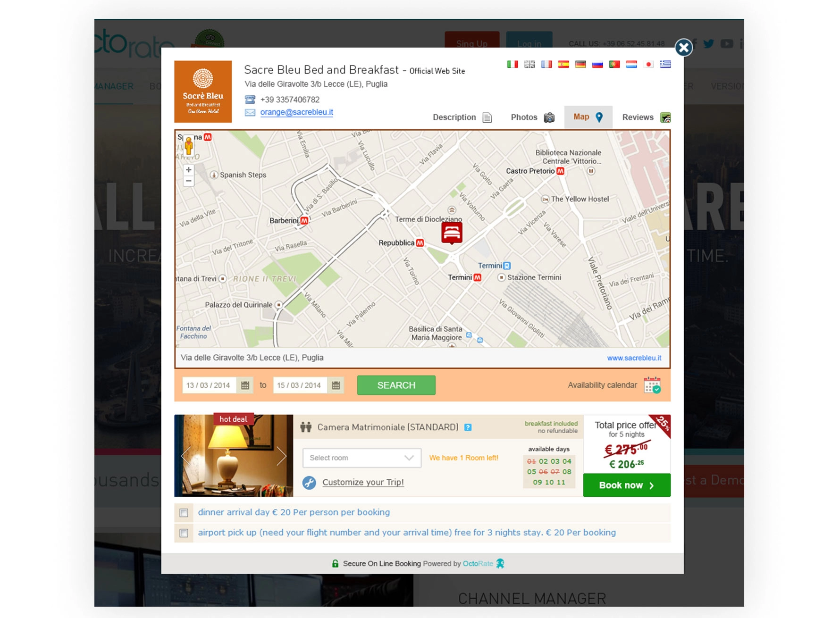
Task: Open the availability calendar icon
Action: 652,385
